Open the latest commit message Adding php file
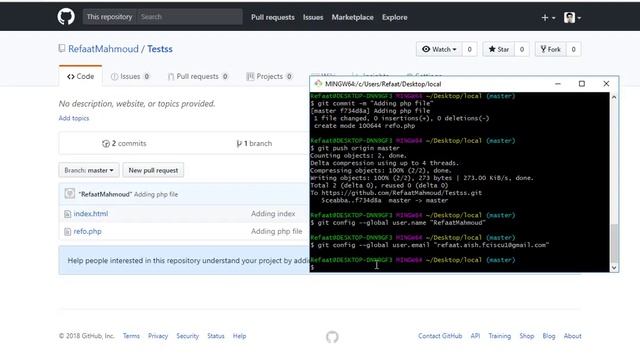This screenshot has height=360, width=640. [156, 194]
